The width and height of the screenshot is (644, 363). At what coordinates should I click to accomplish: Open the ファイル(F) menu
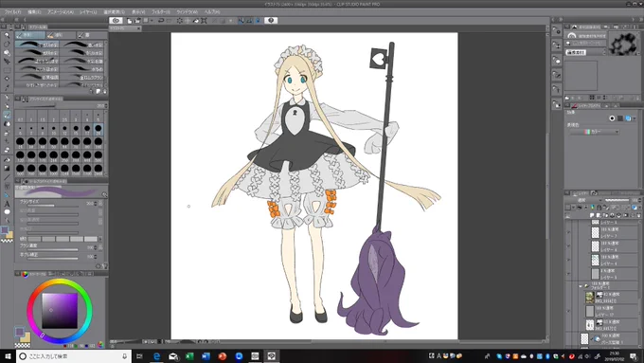click(x=13, y=12)
